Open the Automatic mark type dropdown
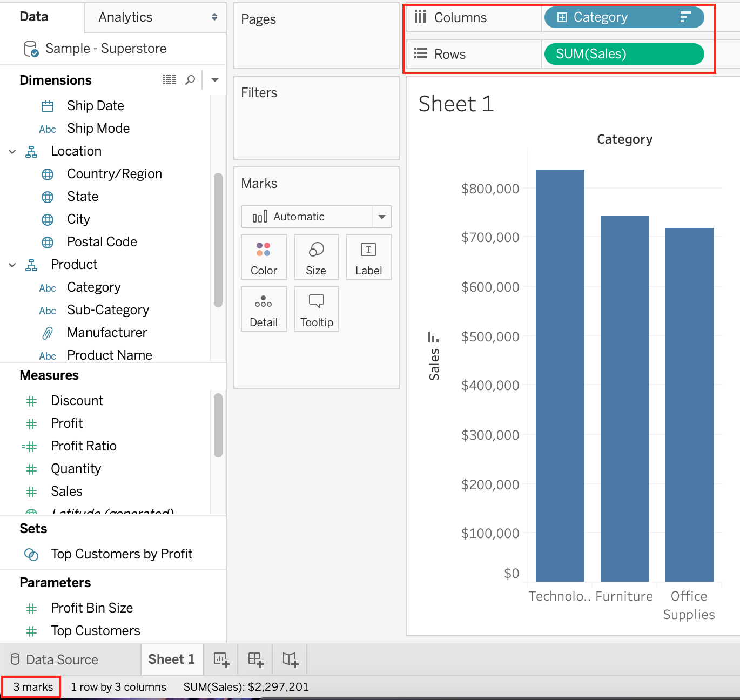 381,217
